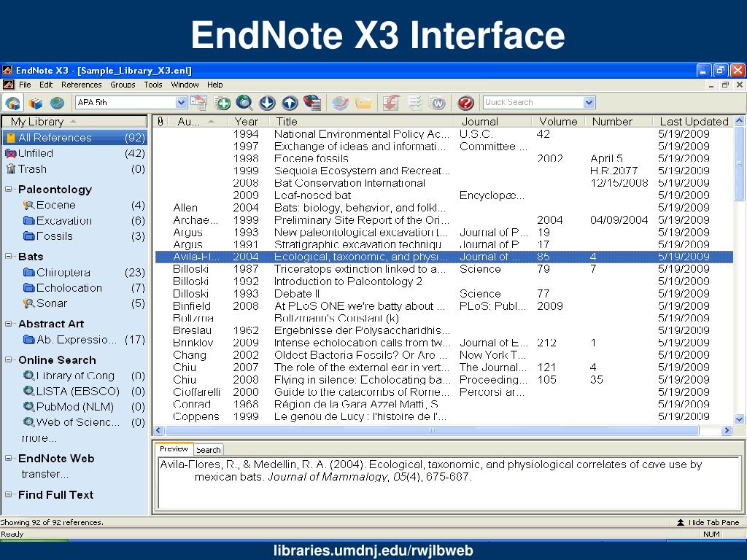Select the All References group
This screenshot has width=747, height=560.
pyautogui.click(x=75, y=138)
